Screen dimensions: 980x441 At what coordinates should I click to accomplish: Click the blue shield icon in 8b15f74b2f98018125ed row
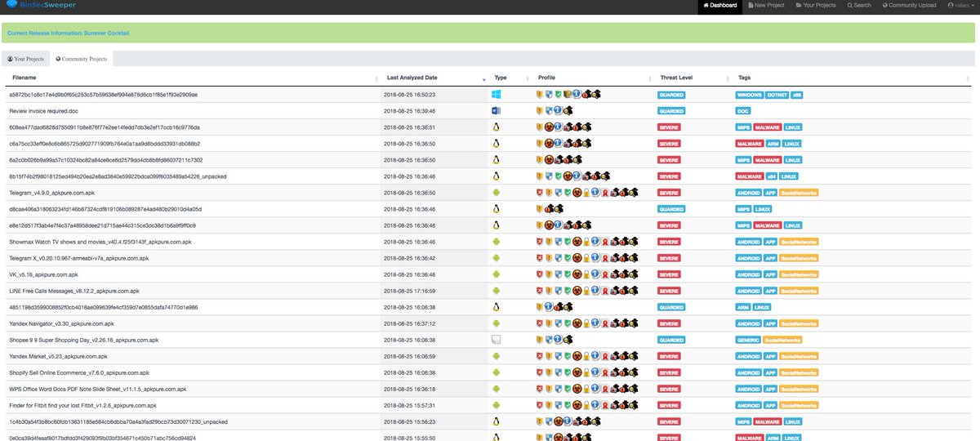(549, 176)
